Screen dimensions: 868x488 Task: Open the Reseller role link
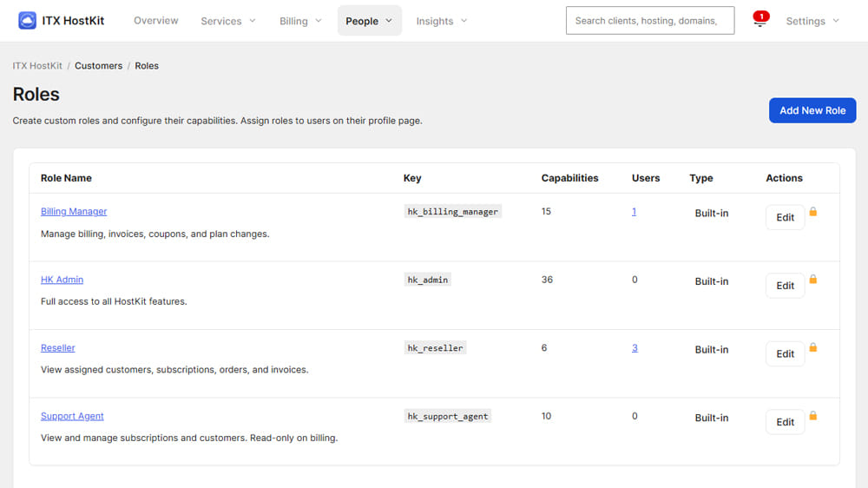coord(57,348)
